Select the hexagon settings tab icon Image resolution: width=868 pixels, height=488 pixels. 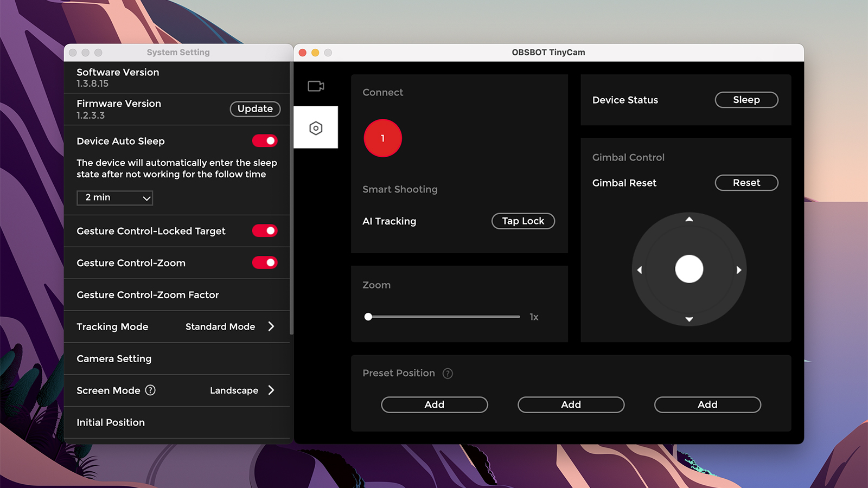316,128
